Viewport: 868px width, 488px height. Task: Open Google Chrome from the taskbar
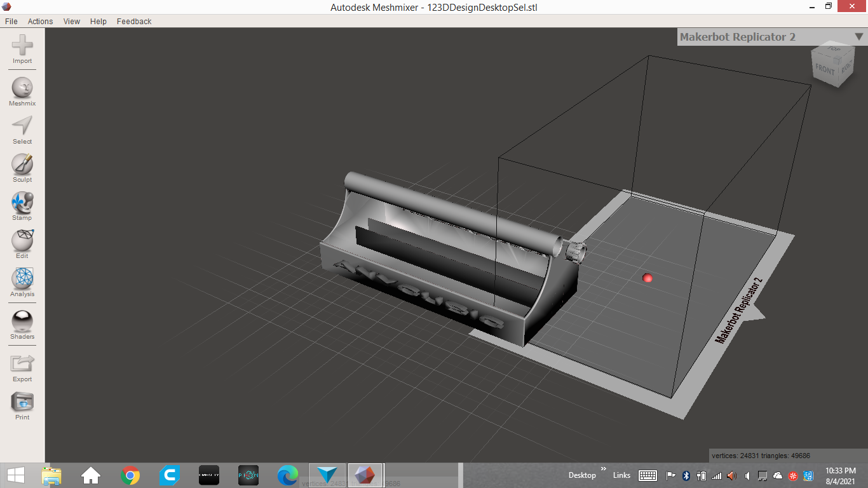(x=130, y=475)
